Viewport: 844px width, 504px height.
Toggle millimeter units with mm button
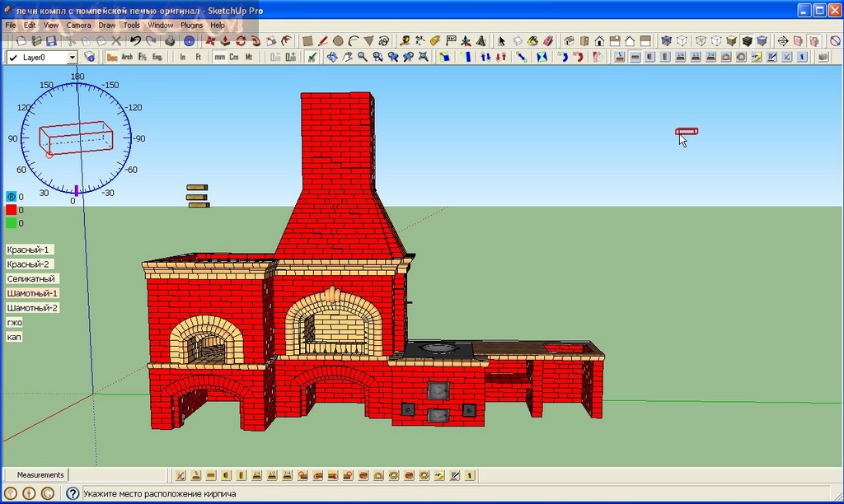[219, 57]
